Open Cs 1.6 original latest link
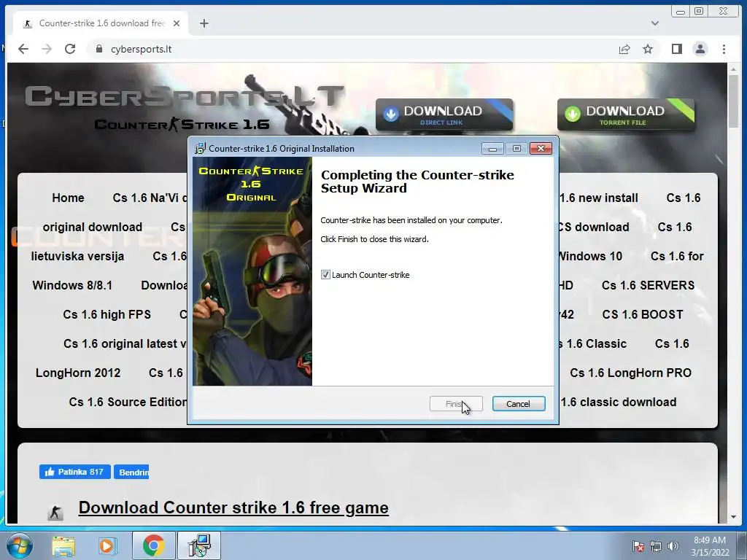747x560 pixels. tap(125, 344)
